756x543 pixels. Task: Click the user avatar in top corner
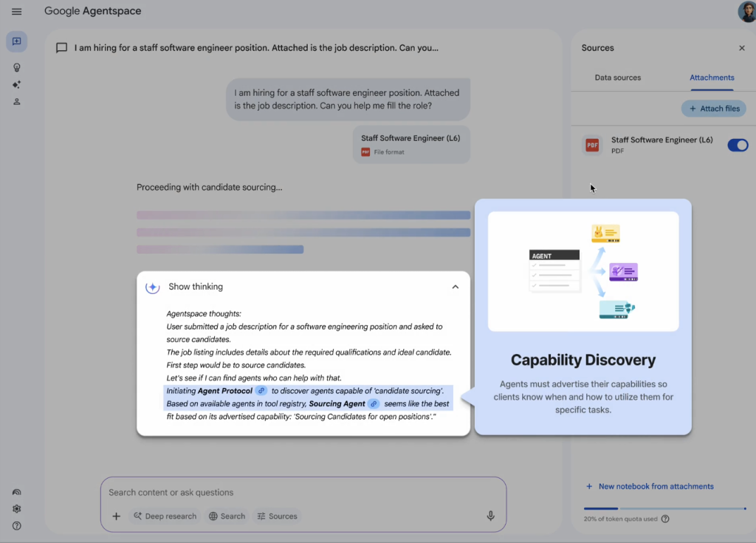[x=747, y=11]
